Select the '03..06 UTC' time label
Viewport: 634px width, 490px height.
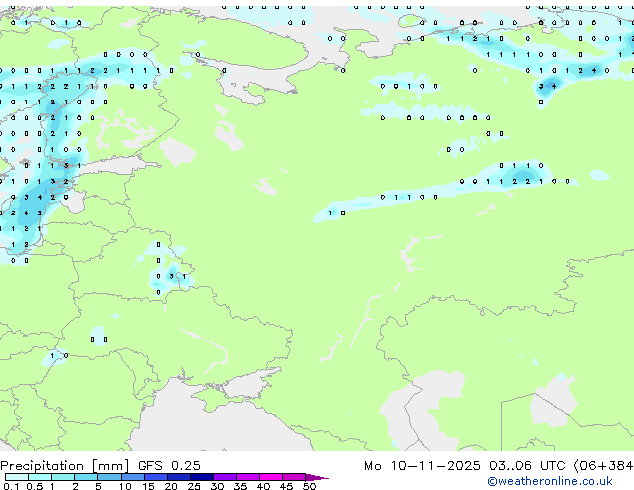527,465
